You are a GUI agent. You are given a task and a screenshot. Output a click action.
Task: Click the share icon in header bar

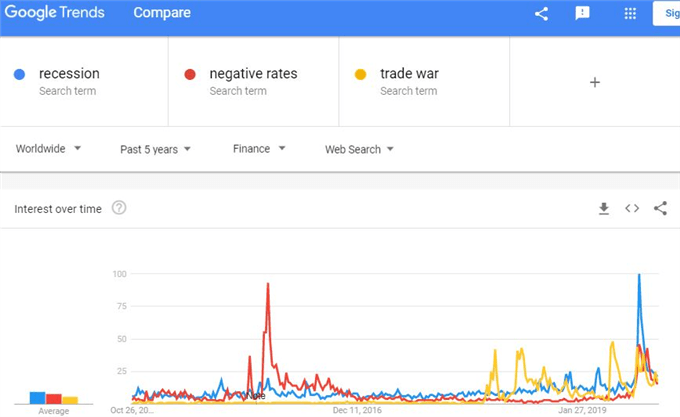pos(541,13)
